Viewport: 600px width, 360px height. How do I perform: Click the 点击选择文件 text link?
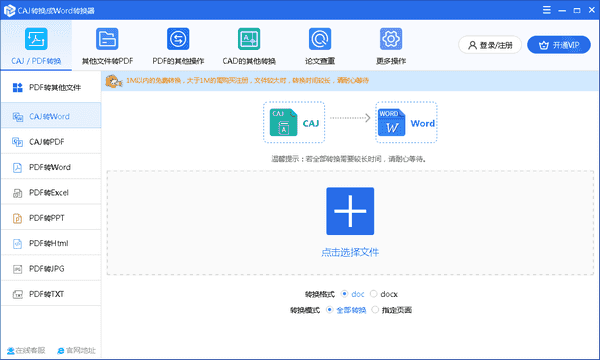pyautogui.click(x=350, y=252)
